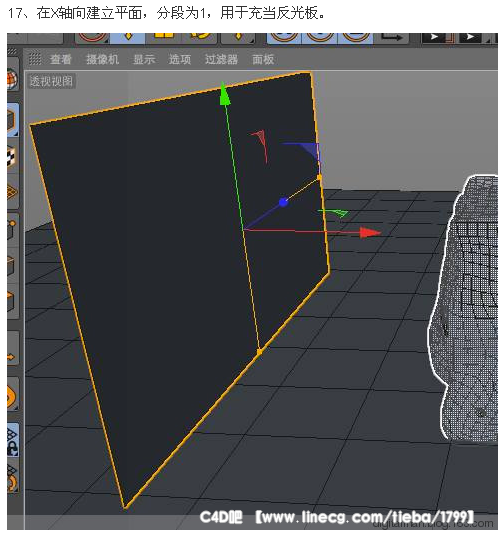
Task: Select Model mode cube icon in sidebar
Action: (13, 120)
